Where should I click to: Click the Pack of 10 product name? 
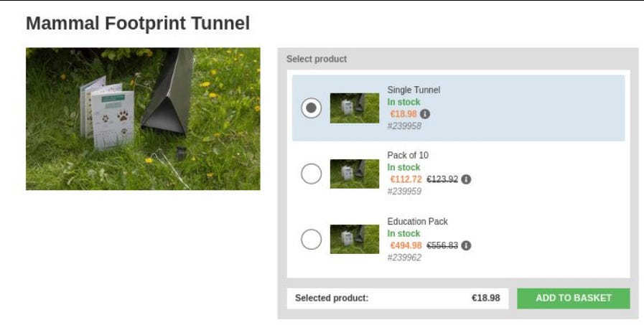pyautogui.click(x=408, y=155)
